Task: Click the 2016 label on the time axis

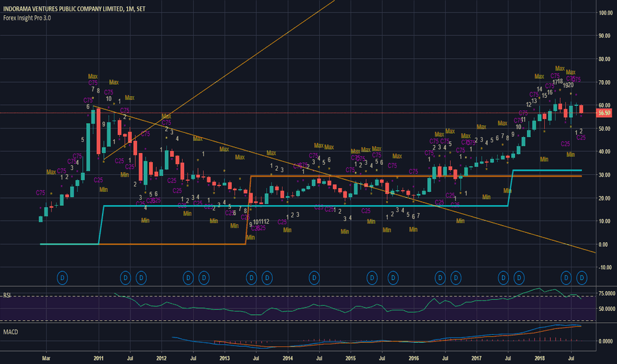Action: pyautogui.click(x=414, y=358)
